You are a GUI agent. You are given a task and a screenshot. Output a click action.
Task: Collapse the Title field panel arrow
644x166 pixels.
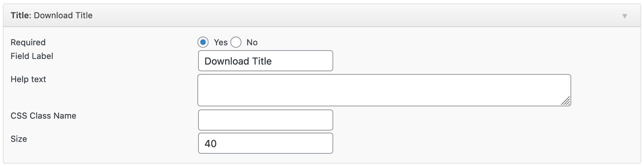624,16
